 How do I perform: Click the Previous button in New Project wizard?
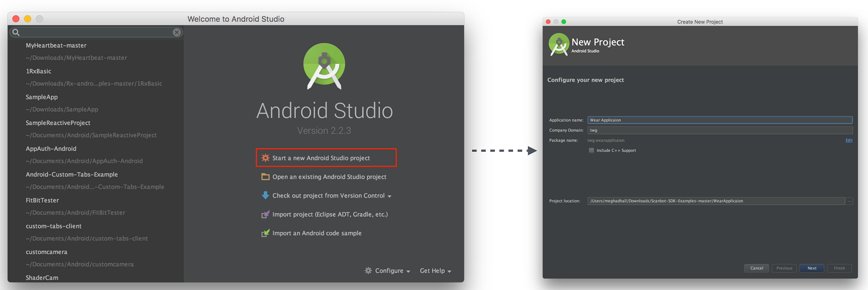784,268
